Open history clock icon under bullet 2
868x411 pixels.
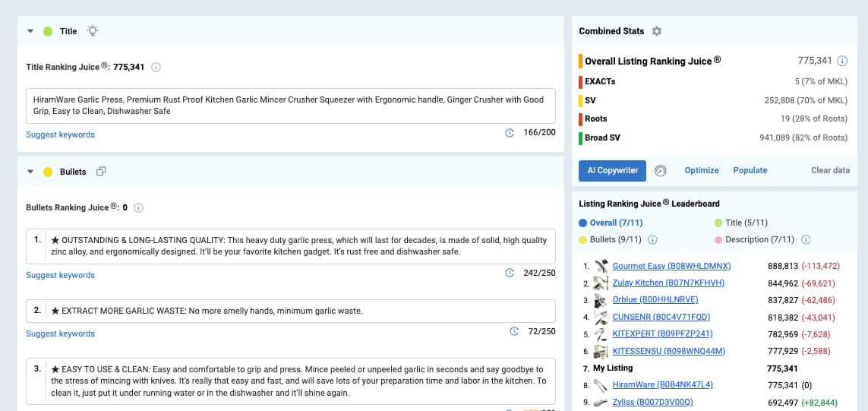[x=514, y=331]
